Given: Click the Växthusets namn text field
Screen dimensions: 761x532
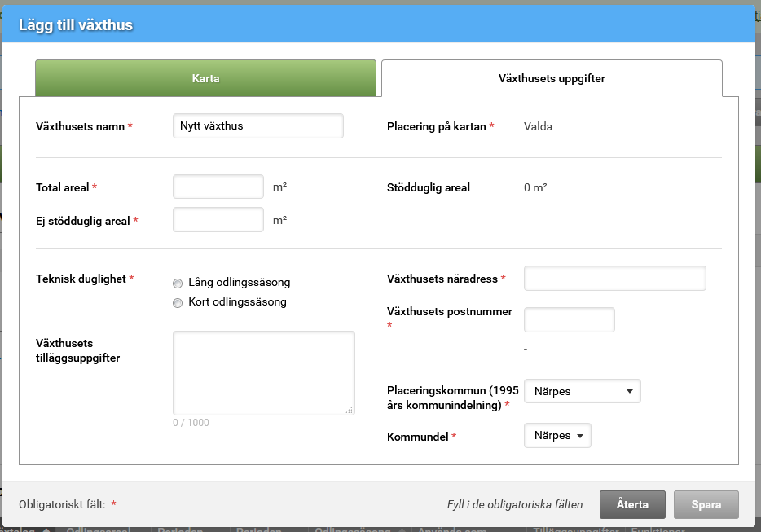Looking at the screenshot, I should 258,126.
